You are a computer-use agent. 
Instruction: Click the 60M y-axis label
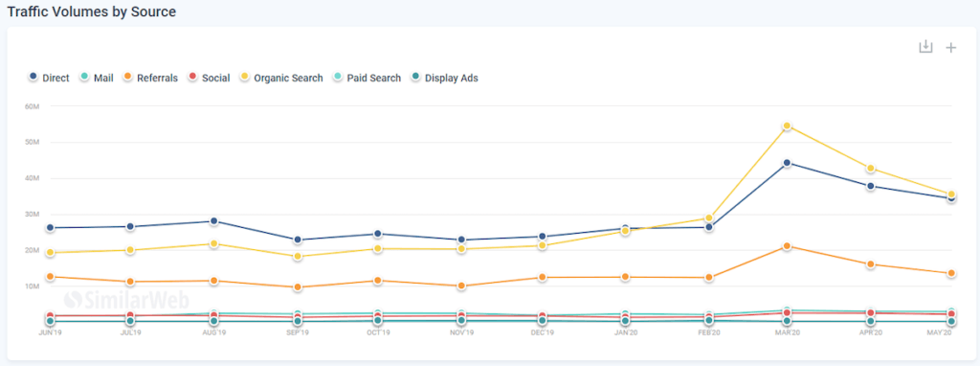click(33, 105)
